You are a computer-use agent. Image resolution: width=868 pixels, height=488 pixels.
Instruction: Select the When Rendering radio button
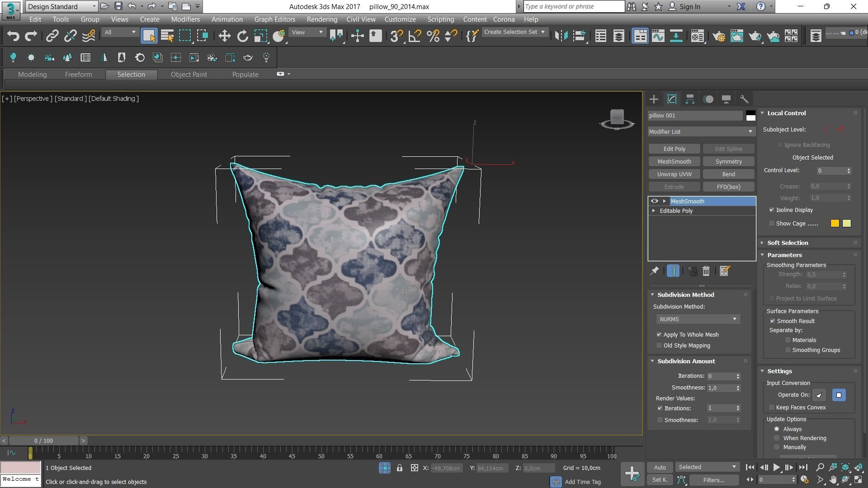tap(777, 438)
